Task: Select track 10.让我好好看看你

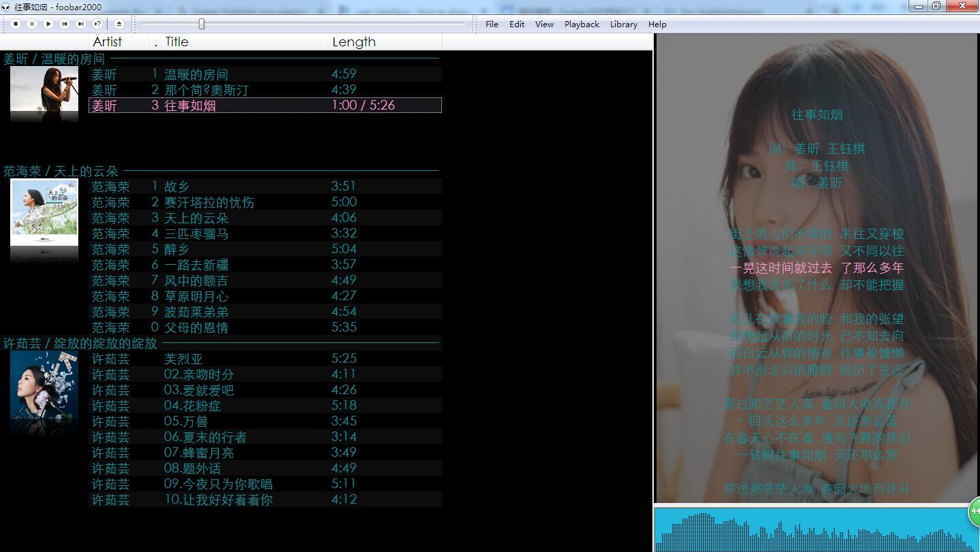Action: 266,499
